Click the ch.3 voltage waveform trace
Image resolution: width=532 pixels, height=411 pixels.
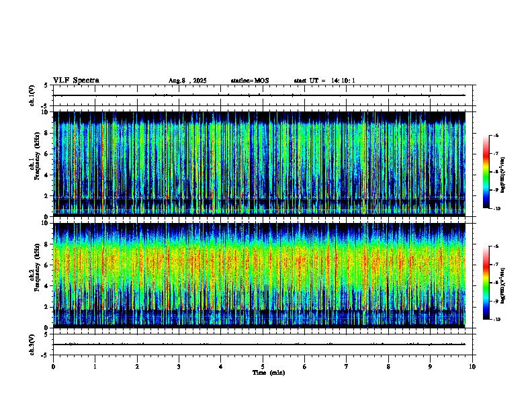[x=259, y=345]
